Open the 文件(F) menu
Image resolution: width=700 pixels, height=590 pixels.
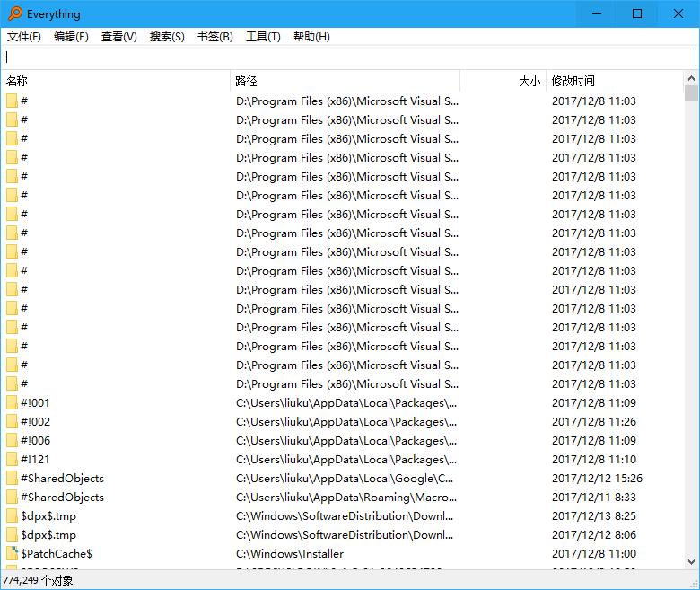pyautogui.click(x=24, y=37)
